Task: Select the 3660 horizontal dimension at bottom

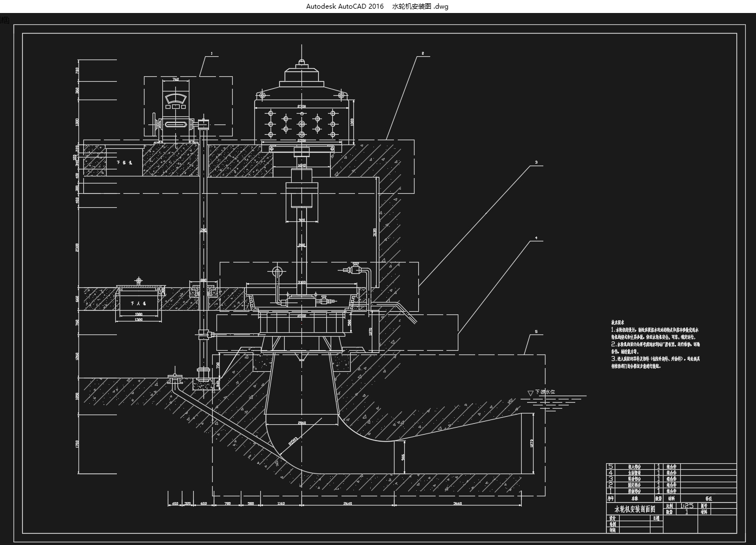Action: (457, 504)
